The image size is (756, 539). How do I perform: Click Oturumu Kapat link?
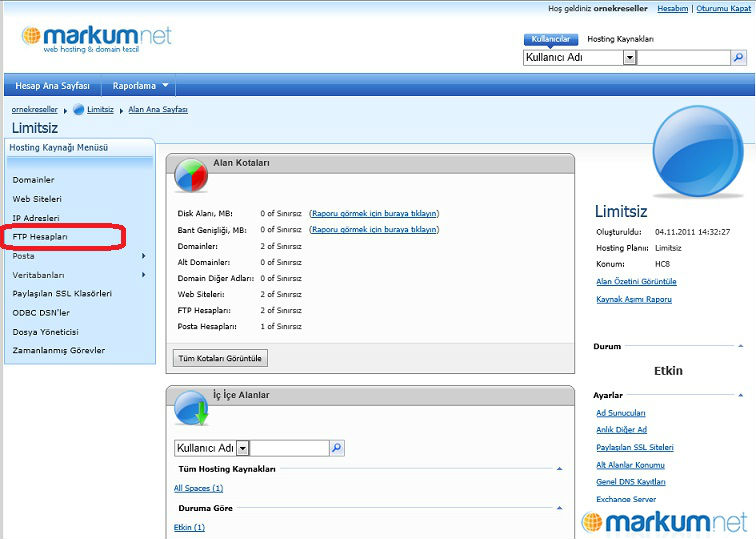[723, 8]
